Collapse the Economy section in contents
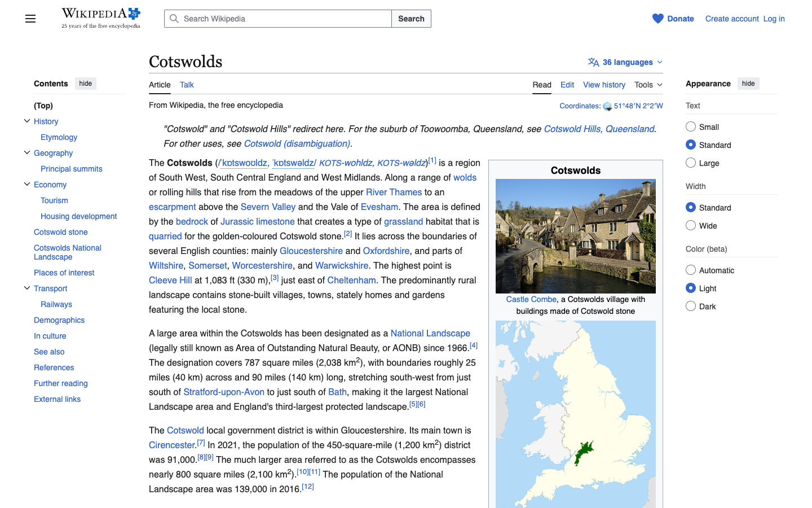Image resolution: width=812 pixels, height=508 pixels. (x=27, y=184)
